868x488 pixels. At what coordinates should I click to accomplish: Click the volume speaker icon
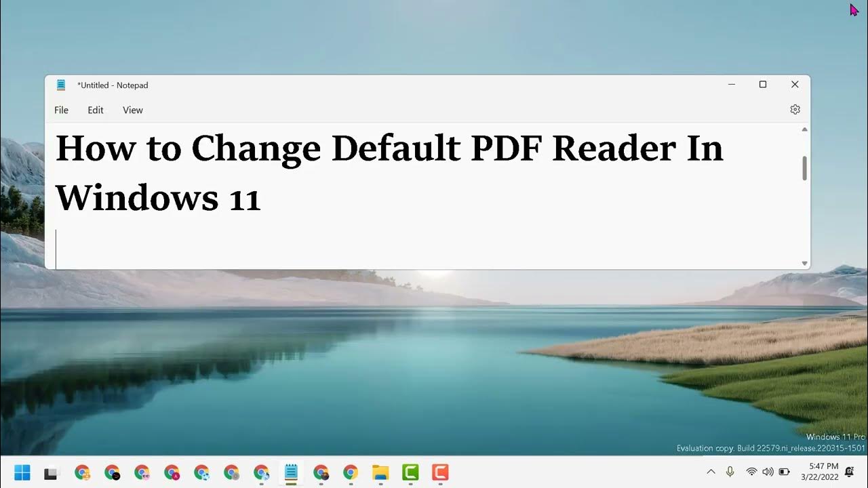pos(768,472)
